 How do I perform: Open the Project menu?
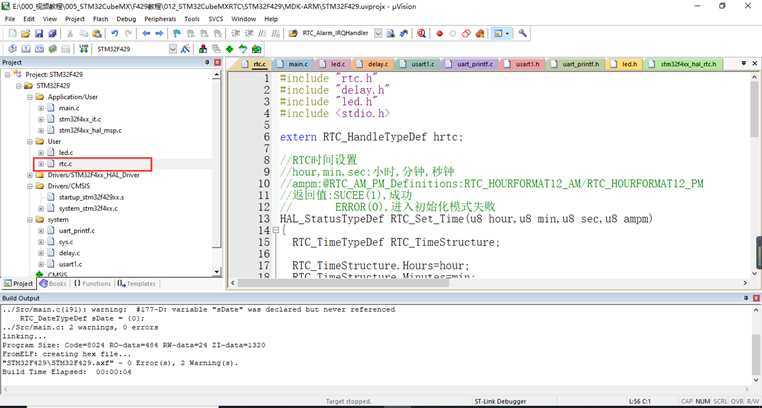coord(74,19)
